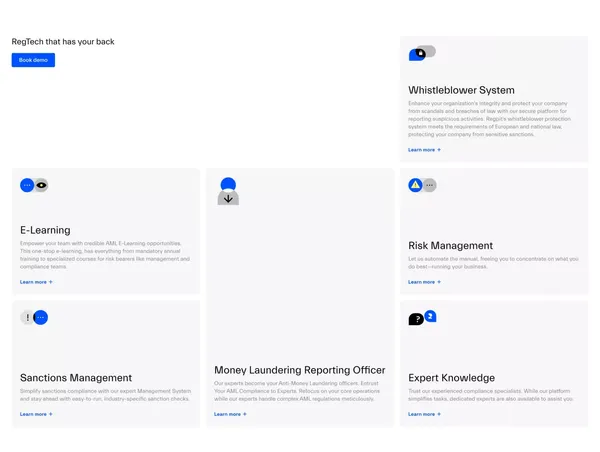Click the E-Learning description paragraph
Viewport: 600px width, 452px height.
pyautogui.click(x=105, y=255)
